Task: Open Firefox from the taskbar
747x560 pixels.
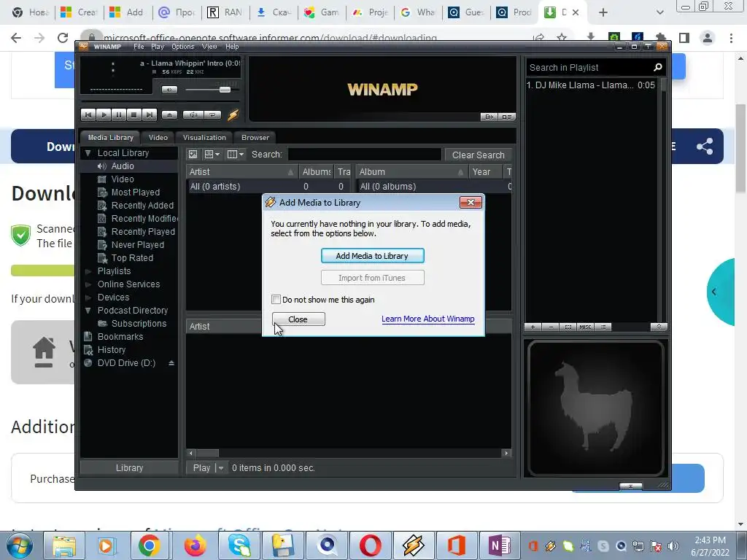Action: pos(195,545)
